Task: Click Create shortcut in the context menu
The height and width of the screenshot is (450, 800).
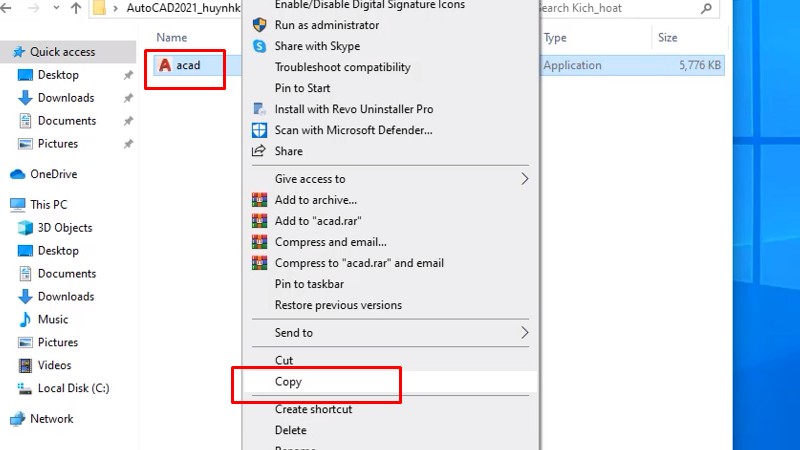Action: (x=313, y=409)
